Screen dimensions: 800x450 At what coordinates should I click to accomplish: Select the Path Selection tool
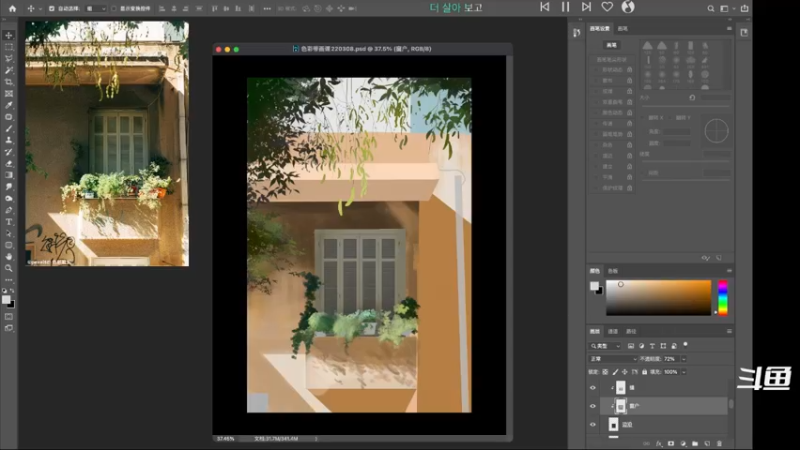[x=9, y=234]
